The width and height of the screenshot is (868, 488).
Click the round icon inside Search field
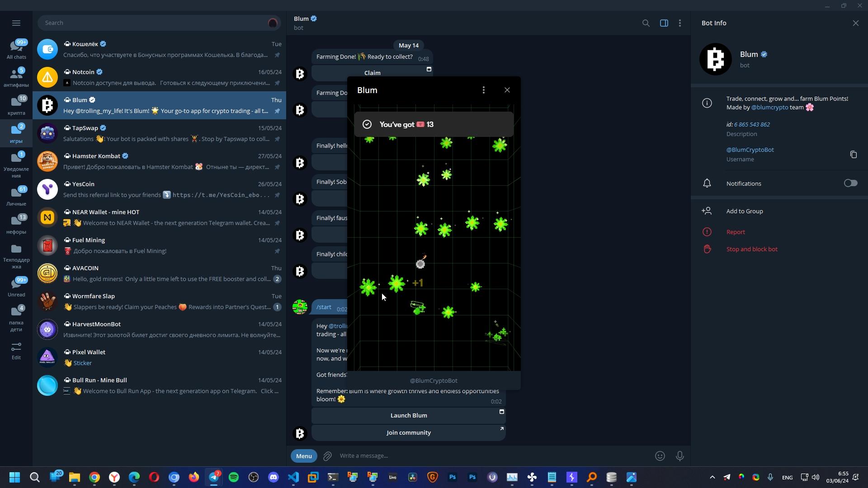click(x=273, y=23)
